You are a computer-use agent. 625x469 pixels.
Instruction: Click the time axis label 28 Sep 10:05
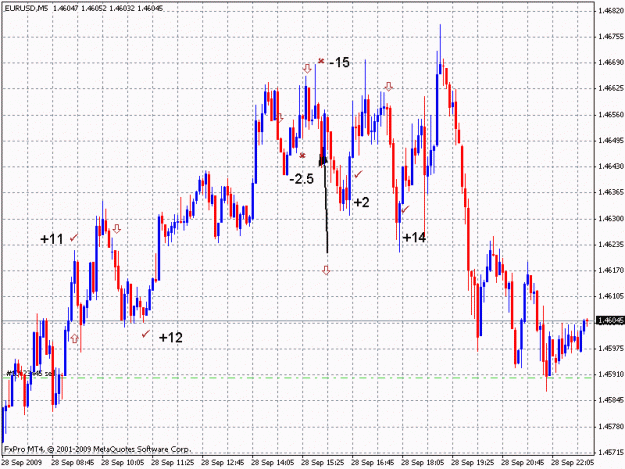[123, 463]
